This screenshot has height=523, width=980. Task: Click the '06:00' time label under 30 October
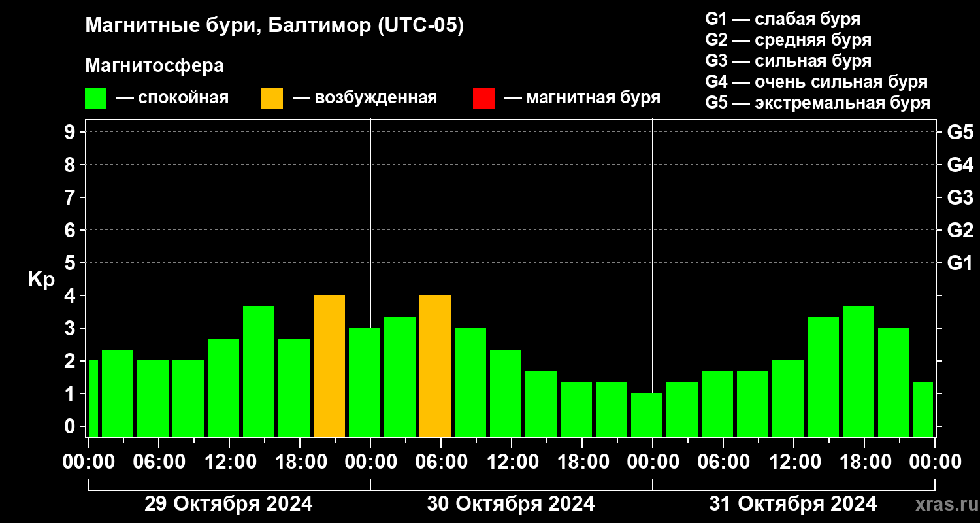(x=442, y=462)
